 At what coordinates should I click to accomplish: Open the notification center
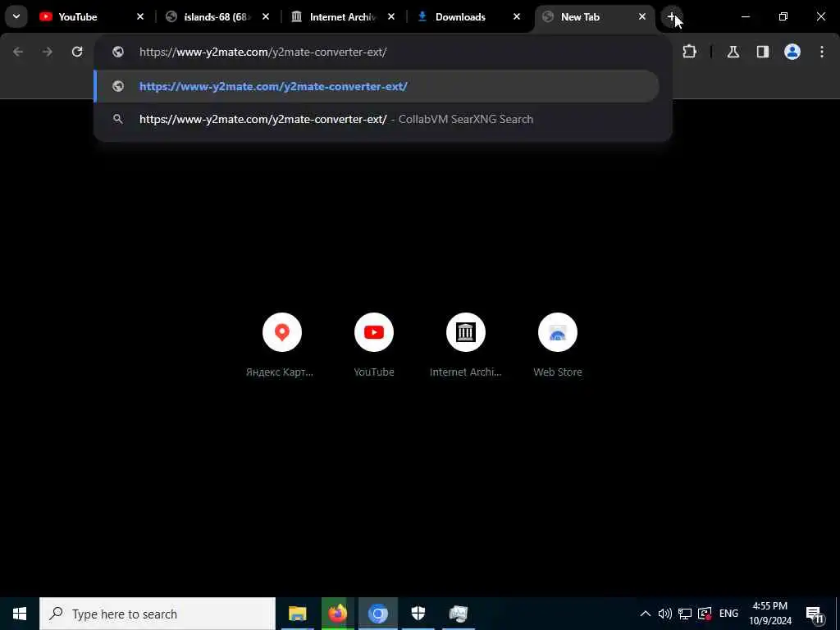815,614
